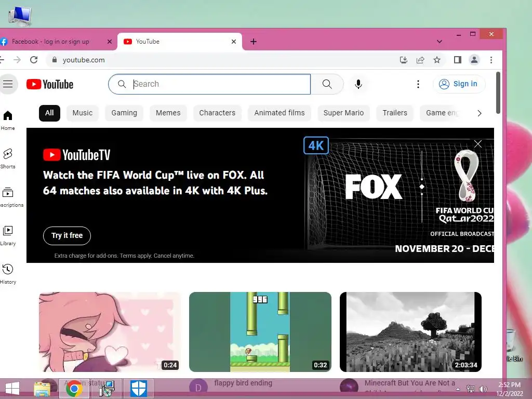The width and height of the screenshot is (532, 399).
Task: Open a new Chrome tab
Action: 253,42
